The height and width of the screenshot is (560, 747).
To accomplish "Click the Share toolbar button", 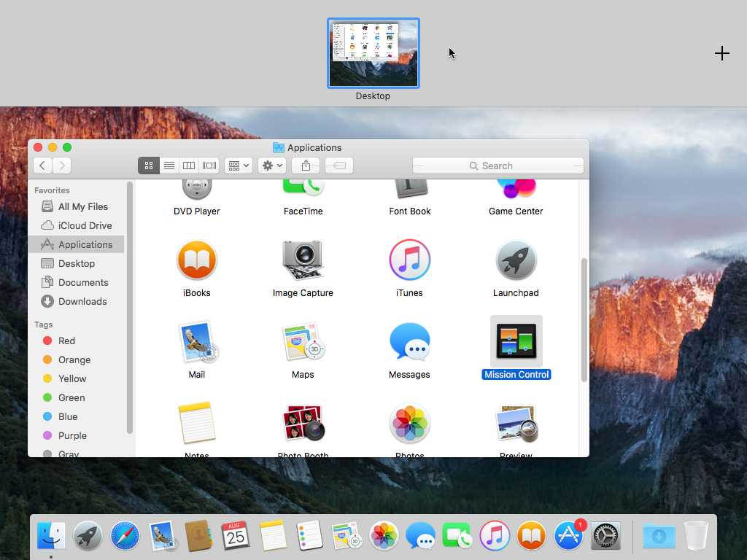I will pos(306,166).
